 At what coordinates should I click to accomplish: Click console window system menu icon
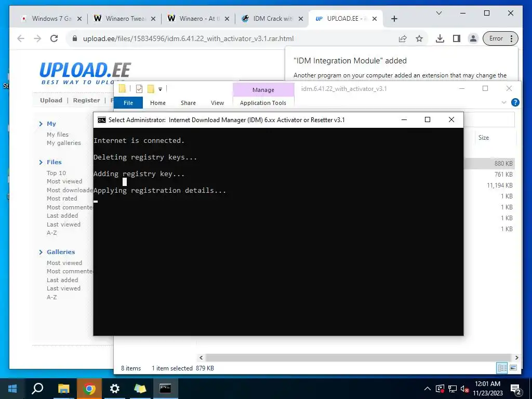[x=101, y=120]
